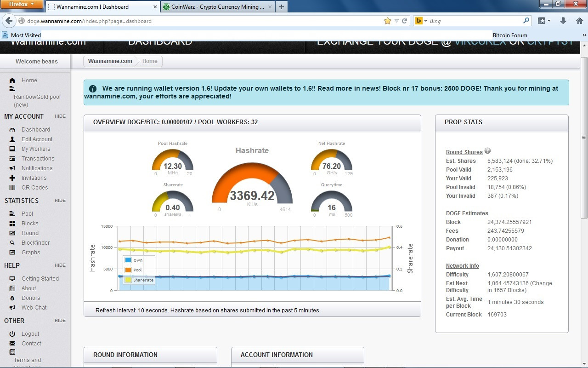Hide the My Account sidebar section
This screenshot has width=588, height=368.
tap(60, 117)
